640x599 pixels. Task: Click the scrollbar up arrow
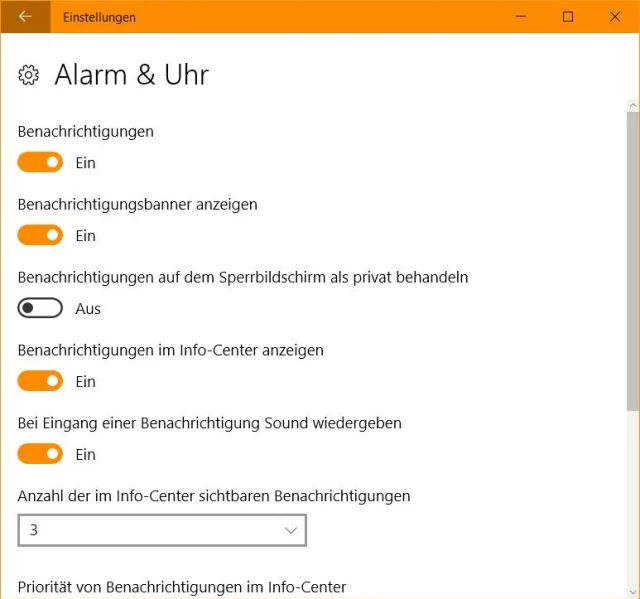(632, 105)
